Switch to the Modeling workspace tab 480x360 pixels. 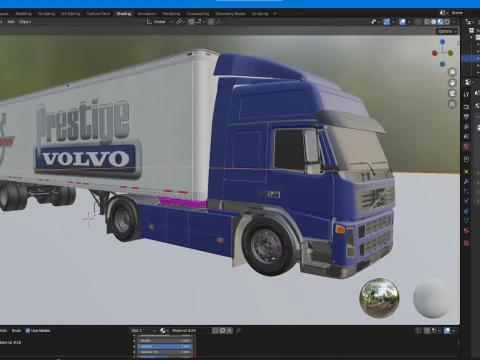(x=24, y=14)
